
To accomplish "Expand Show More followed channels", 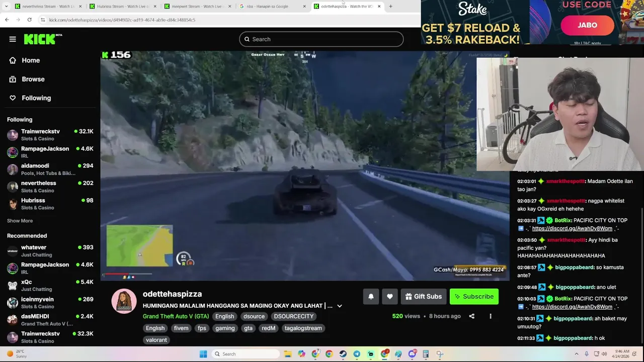I will pyautogui.click(x=20, y=221).
